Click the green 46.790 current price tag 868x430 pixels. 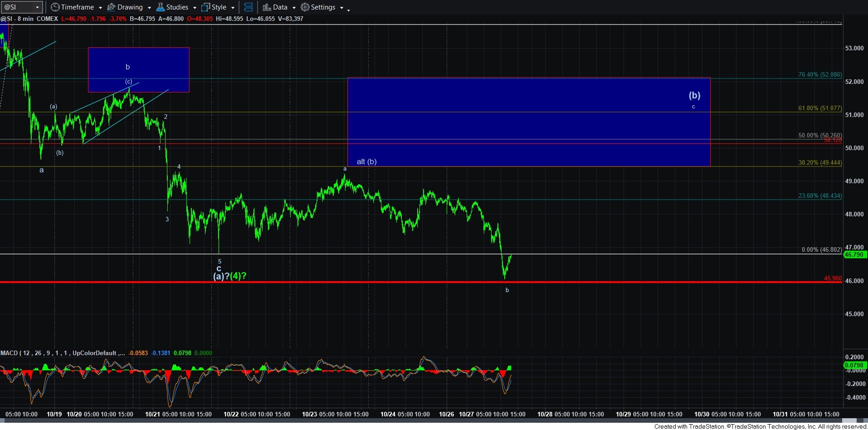point(853,254)
